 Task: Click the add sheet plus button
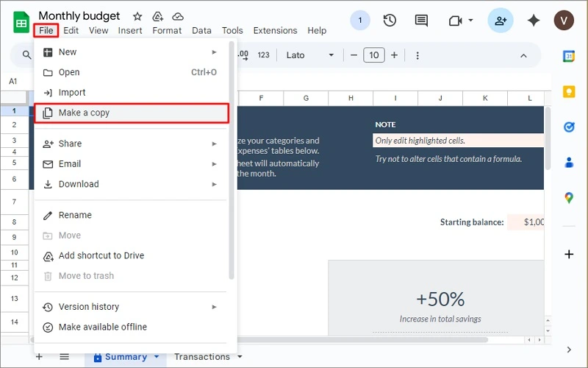point(39,357)
